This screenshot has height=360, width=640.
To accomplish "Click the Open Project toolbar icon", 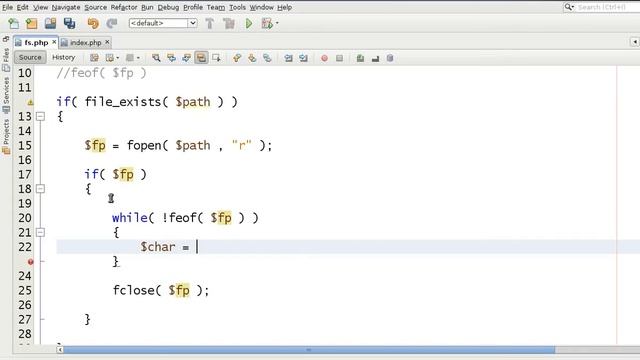I will (x=51, y=23).
